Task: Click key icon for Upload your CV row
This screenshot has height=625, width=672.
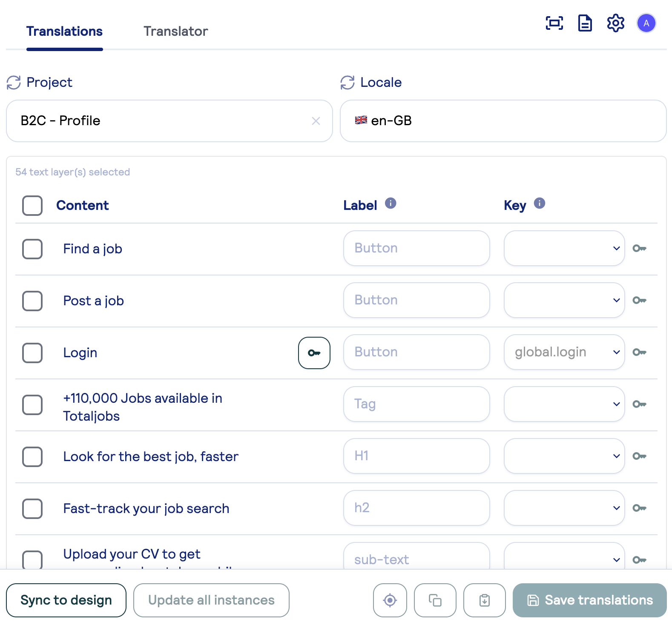Action: 640,560
